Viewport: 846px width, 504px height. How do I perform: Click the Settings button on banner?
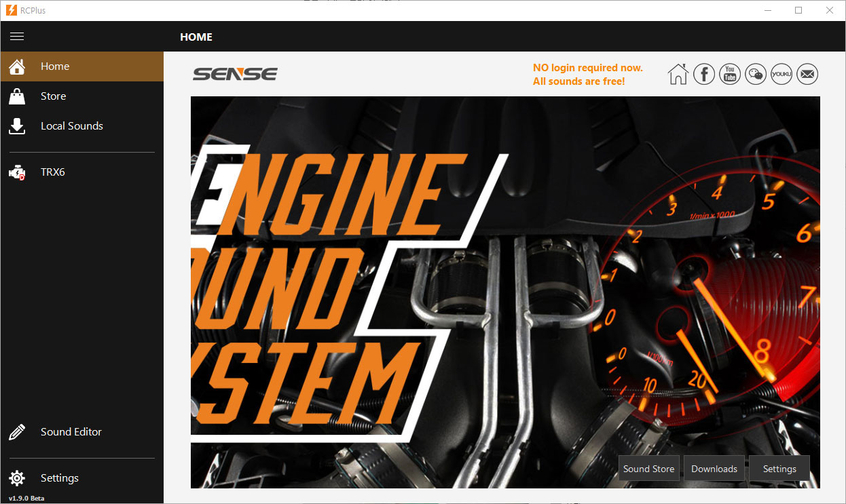click(x=779, y=469)
